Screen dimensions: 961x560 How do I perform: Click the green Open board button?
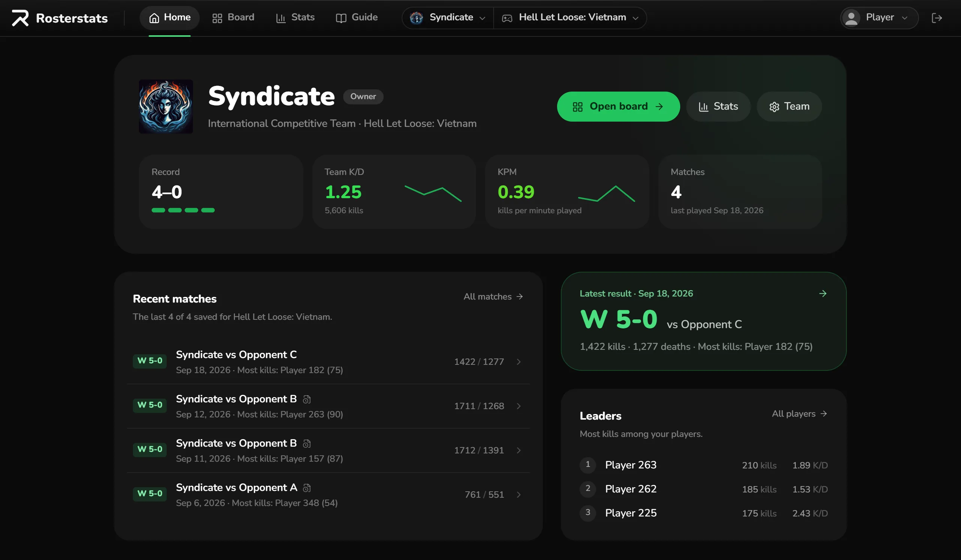pyautogui.click(x=618, y=106)
